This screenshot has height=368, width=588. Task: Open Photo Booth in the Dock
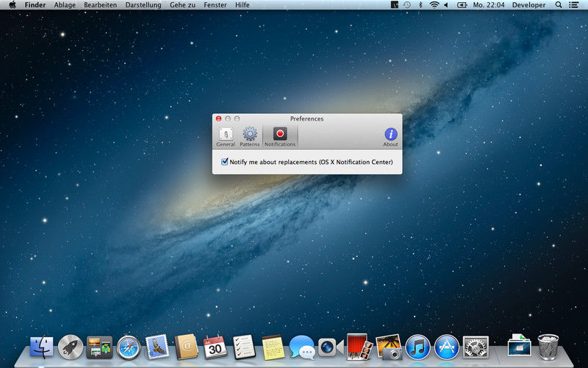tap(359, 347)
